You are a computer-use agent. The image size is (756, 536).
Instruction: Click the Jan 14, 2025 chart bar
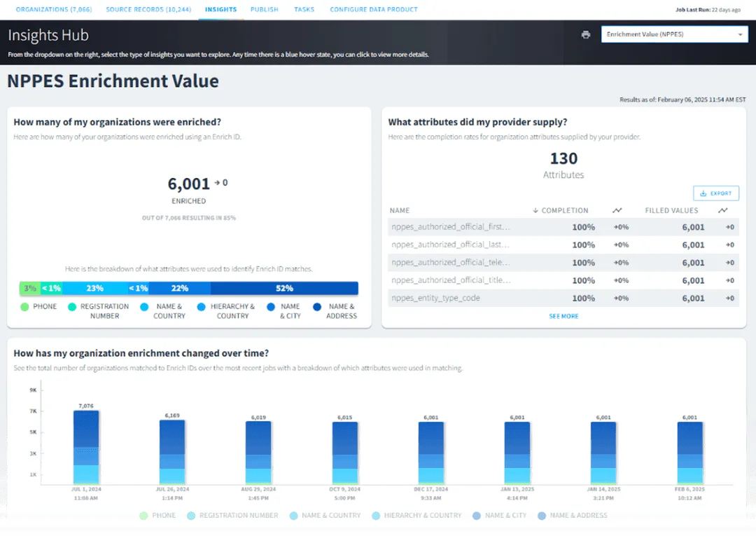[603, 453]
